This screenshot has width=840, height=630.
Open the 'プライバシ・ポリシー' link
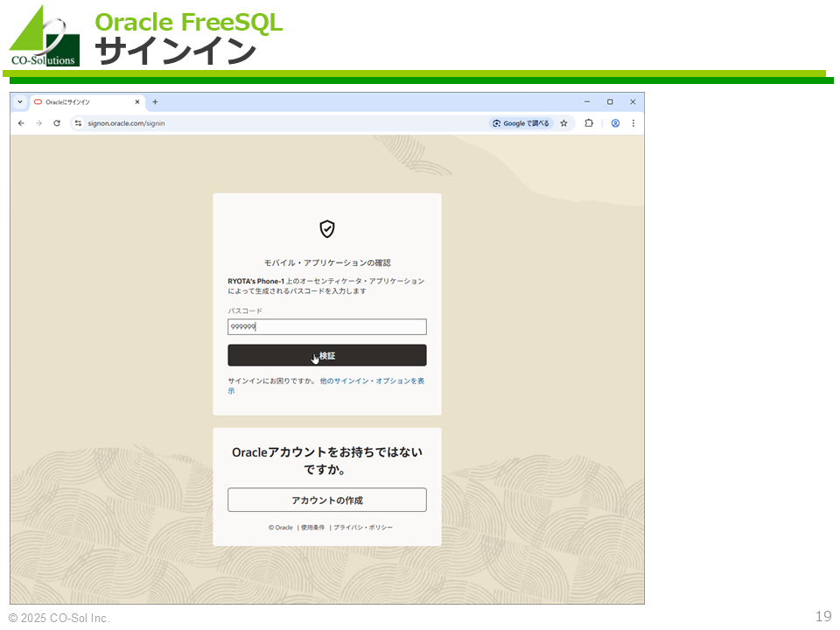(x=362, y=528)
